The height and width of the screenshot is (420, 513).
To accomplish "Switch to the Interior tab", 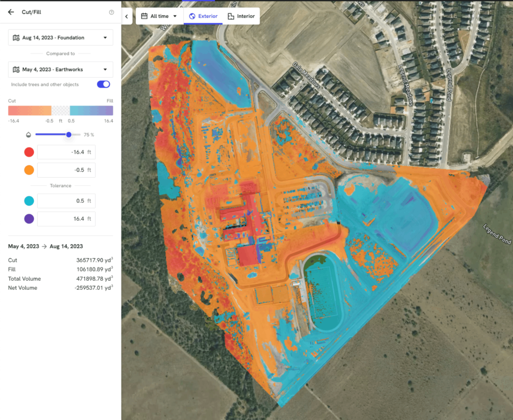I will [241, 16].
